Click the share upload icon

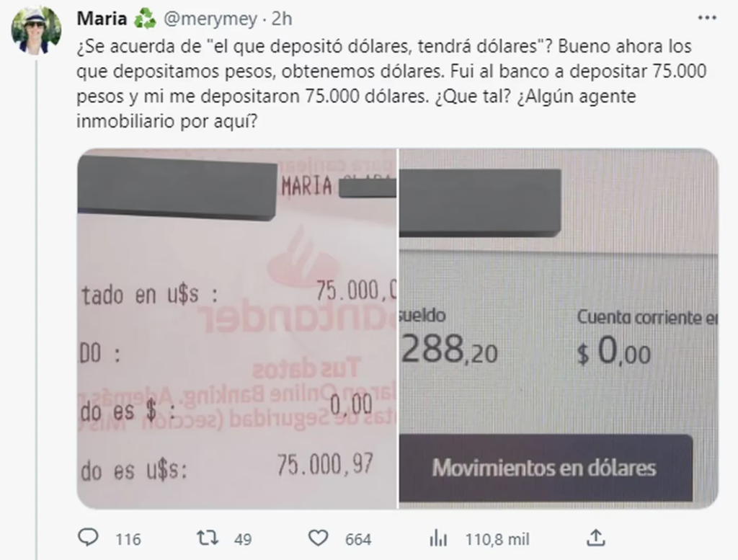click(596, 538)
